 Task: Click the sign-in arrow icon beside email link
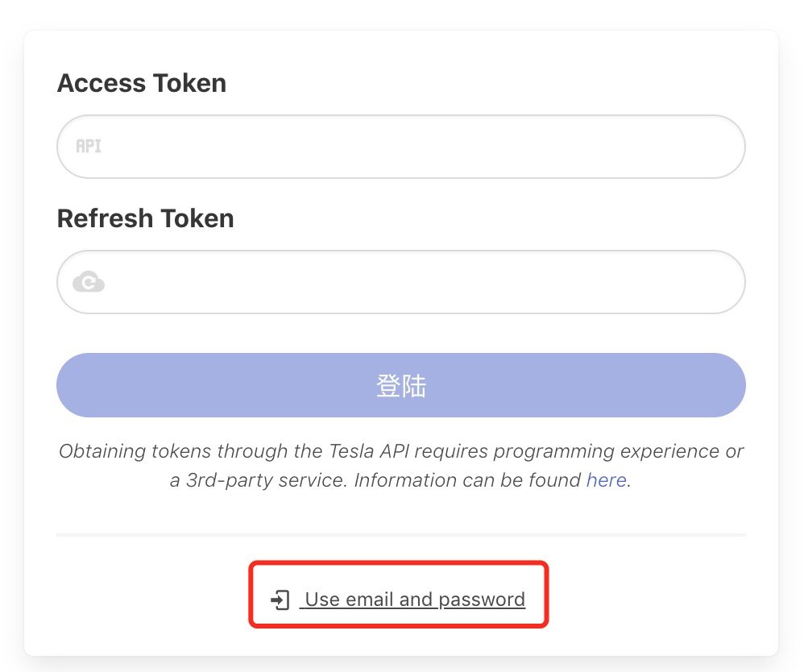tap(280, 599)
